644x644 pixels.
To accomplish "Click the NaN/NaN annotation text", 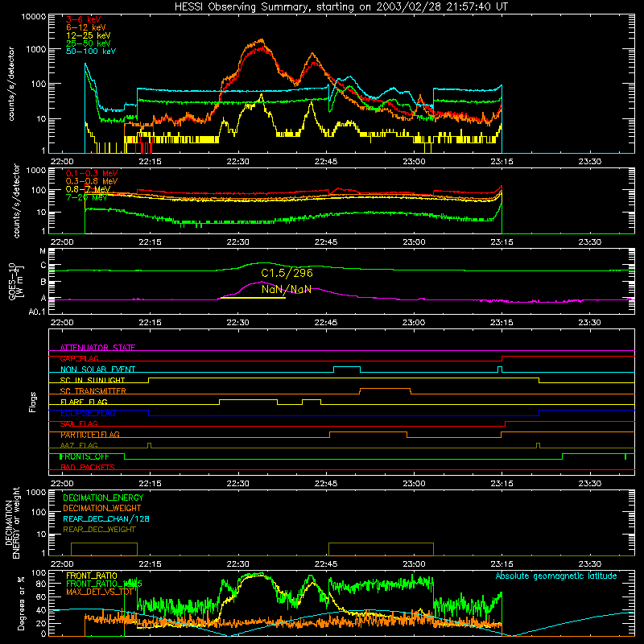I will click(x=287, y=290).
